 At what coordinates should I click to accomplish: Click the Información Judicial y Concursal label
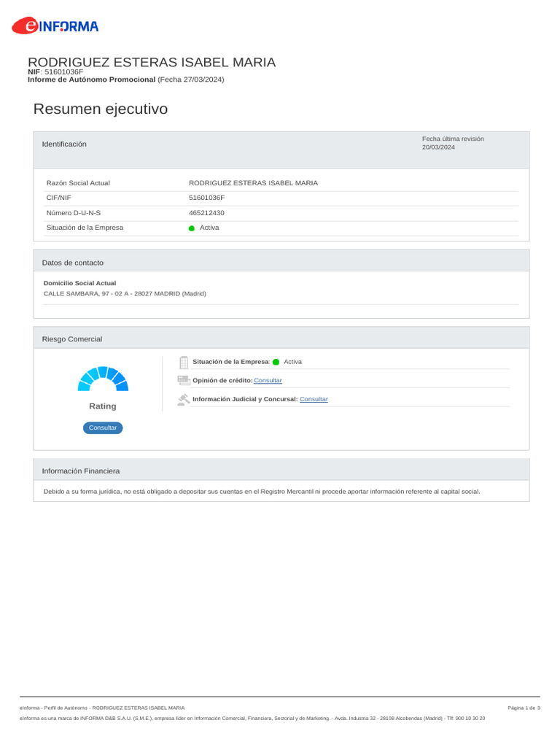(x=245, y=399)
